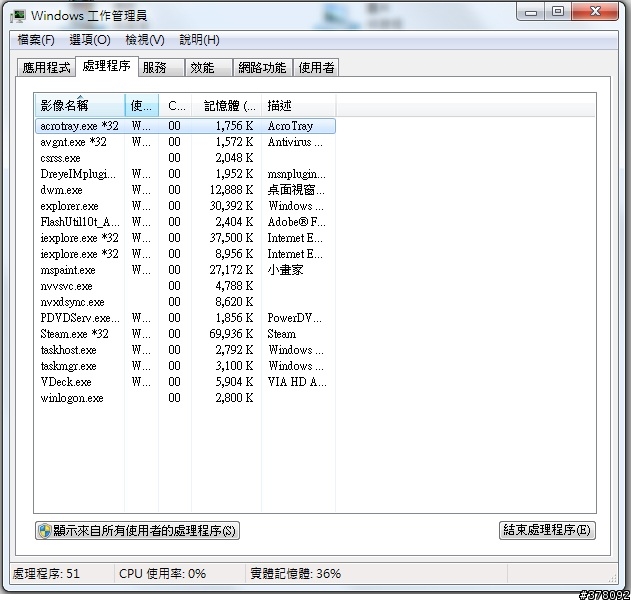Close the Task Manager window
This screenshot has width=636, height=603.
(595, 12)
